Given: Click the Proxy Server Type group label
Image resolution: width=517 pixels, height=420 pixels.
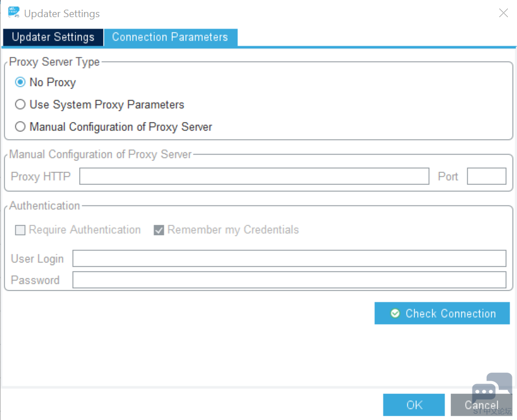Looking at the screenshot, I should pyautogui.click(x=54, y=62).
